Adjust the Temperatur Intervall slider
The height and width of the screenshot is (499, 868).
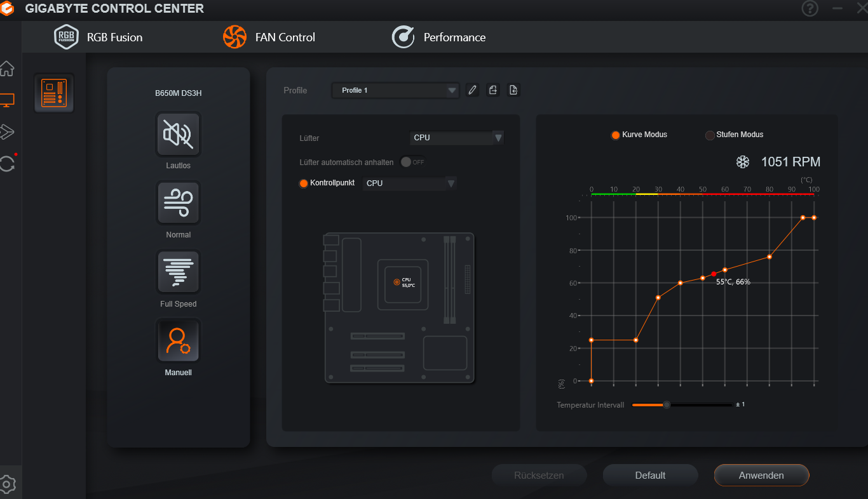pyautogui.click(x=667, y=404)
